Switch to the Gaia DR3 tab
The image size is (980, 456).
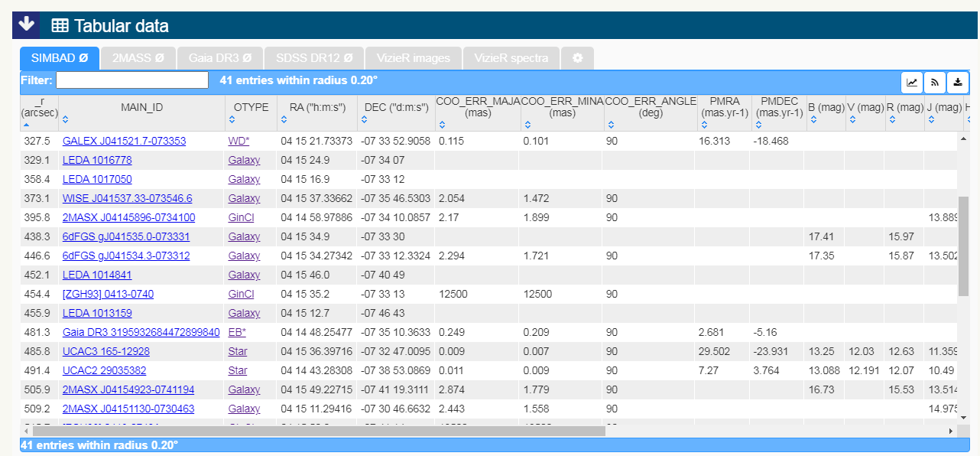click(220, 58)
